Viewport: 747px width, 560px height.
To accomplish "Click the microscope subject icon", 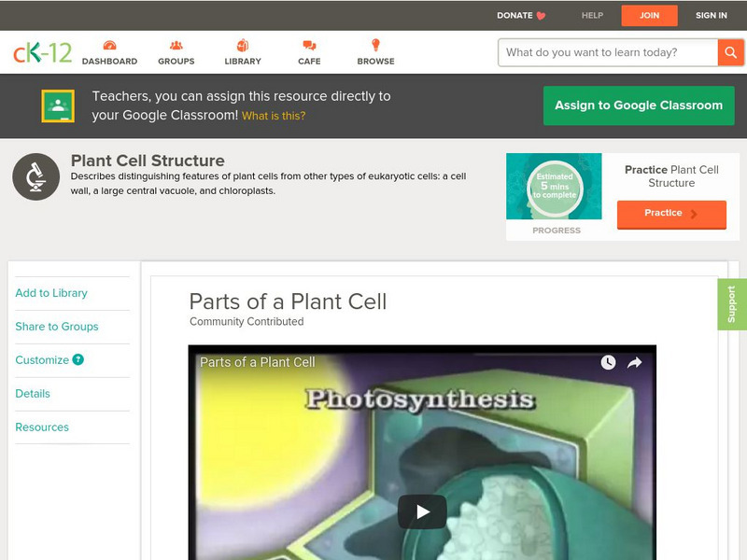I will click(x=36, y=176).
